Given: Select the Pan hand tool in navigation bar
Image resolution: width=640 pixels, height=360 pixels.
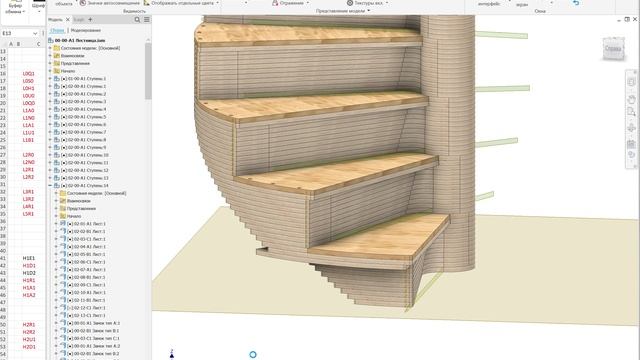Looking at the screenshot, I should (631, 99).
